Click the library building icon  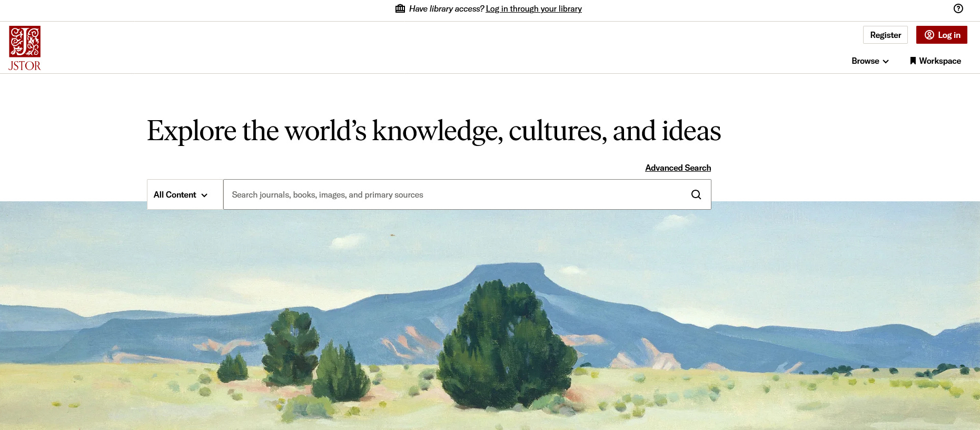(x=400, y=8)
